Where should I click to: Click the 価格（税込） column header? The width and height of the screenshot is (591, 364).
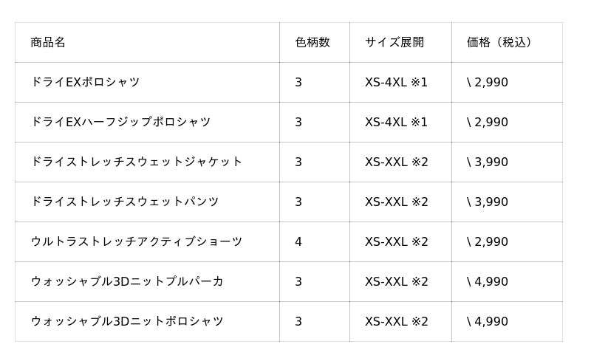[x=499, y=42]
